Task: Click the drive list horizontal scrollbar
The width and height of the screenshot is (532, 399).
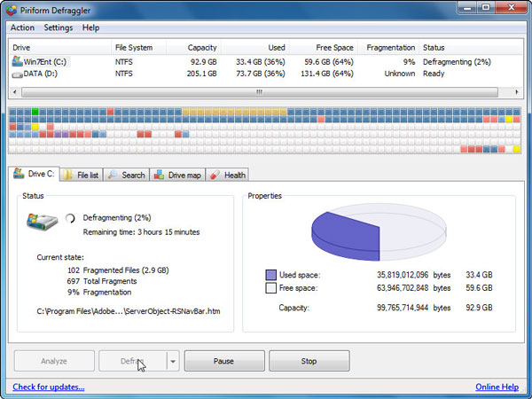Action: [x=260, y=90]
